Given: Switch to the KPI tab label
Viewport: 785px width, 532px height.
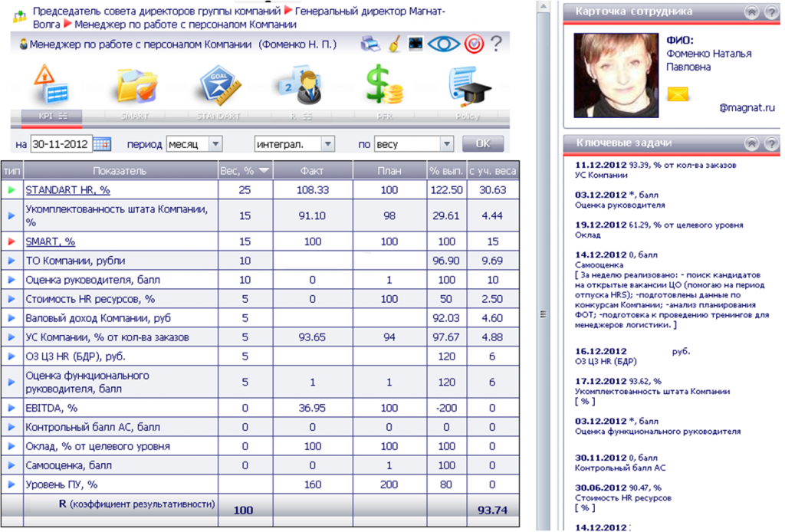Looking at the screenshot, I should click(51, 116).
